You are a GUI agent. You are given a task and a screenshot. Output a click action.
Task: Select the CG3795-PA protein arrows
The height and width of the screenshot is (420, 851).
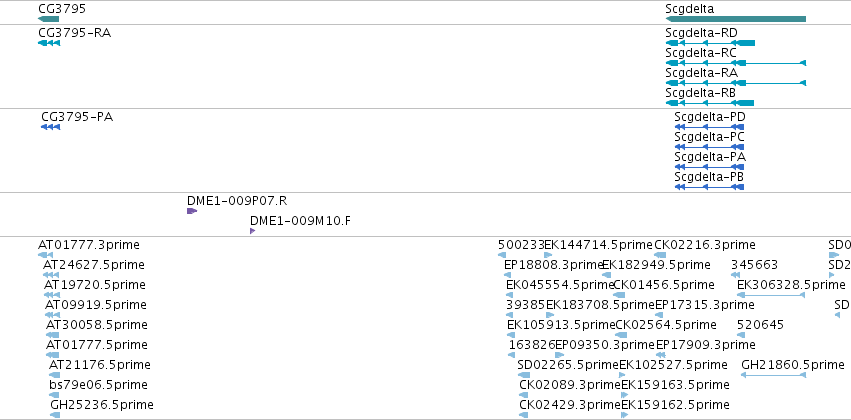[x=50, y=127]
